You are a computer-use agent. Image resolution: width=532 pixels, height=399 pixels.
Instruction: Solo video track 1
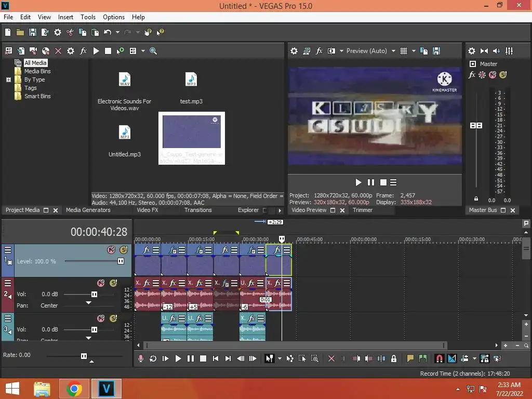(x=124, y=250)
